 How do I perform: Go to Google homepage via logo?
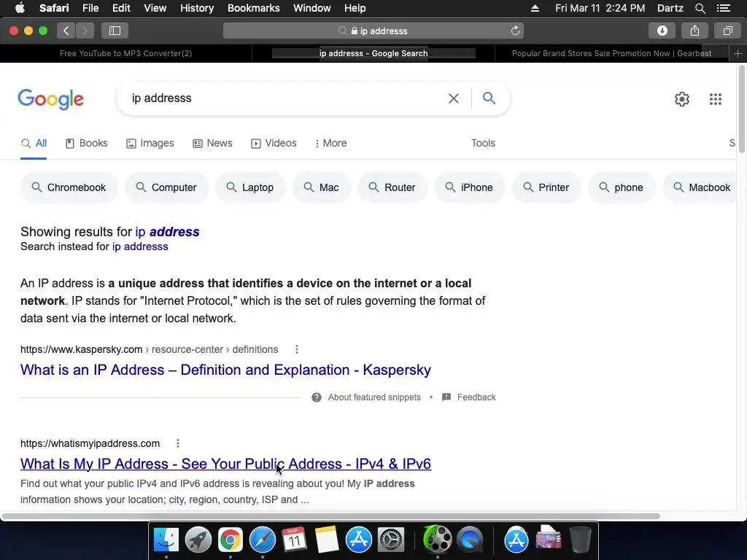pyautogui.click(x=50, y=99)
